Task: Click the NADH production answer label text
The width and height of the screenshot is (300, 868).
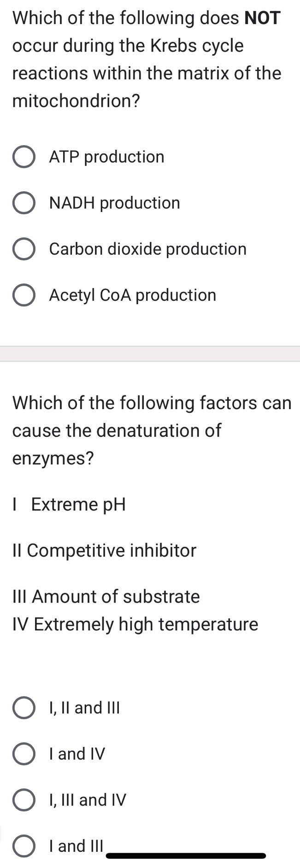Action: pos(114,203)
